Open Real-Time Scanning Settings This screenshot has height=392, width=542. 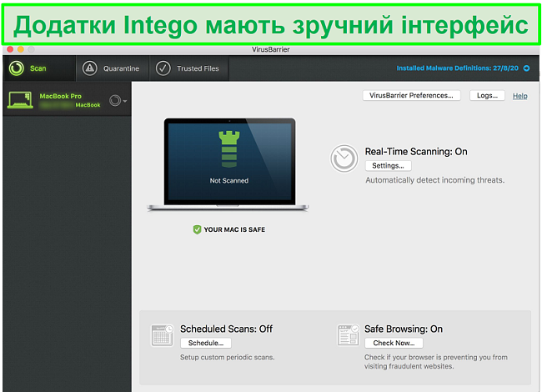click(389, 166)
